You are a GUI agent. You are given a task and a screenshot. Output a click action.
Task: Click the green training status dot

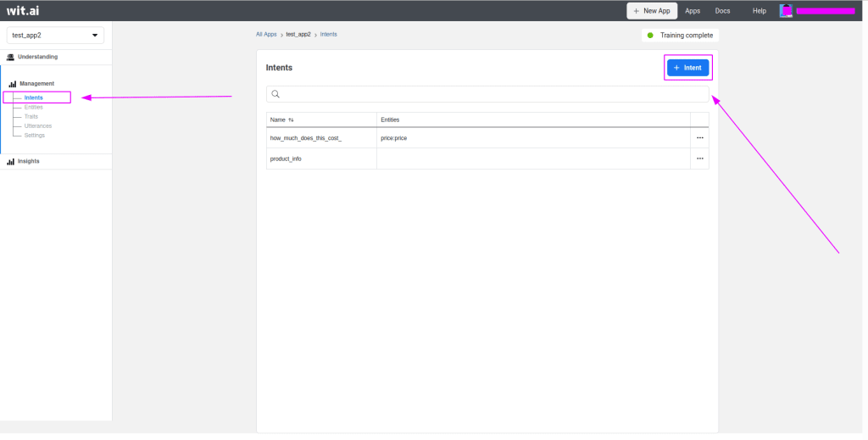[x=650, y=36]
